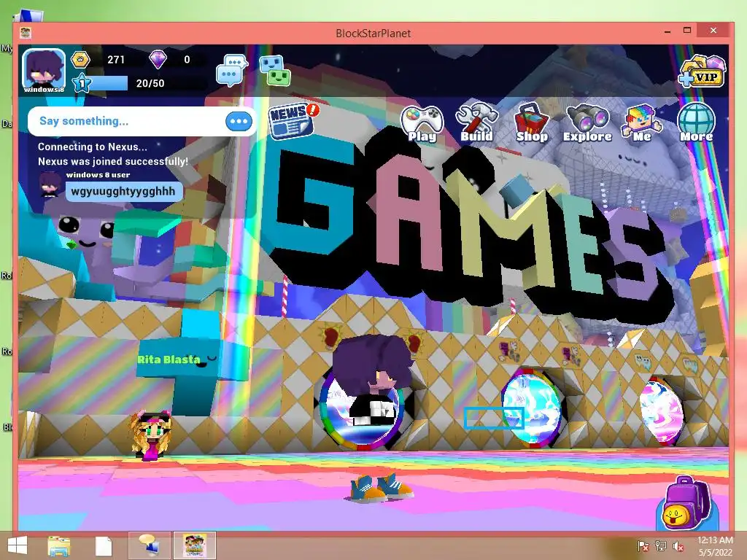Screen dimensions: 747x560
Task: Open the News newspaper icon
Action: (293, 121)
